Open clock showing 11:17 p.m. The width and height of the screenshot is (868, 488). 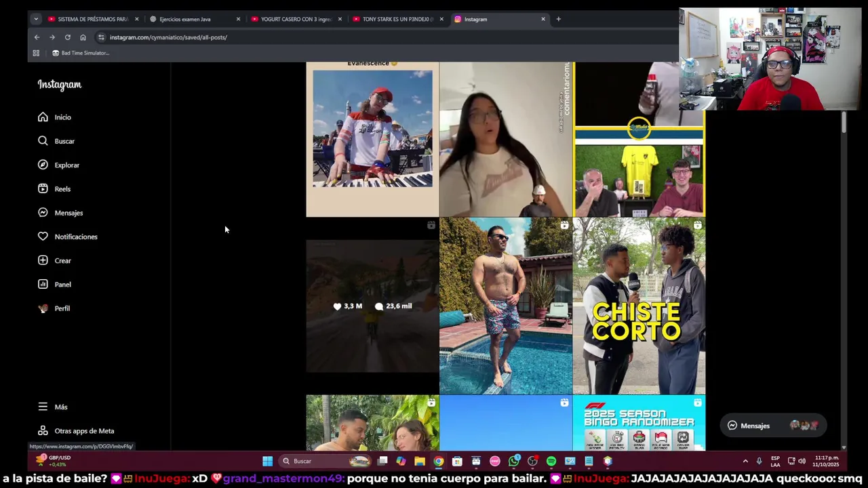point(826,461)
